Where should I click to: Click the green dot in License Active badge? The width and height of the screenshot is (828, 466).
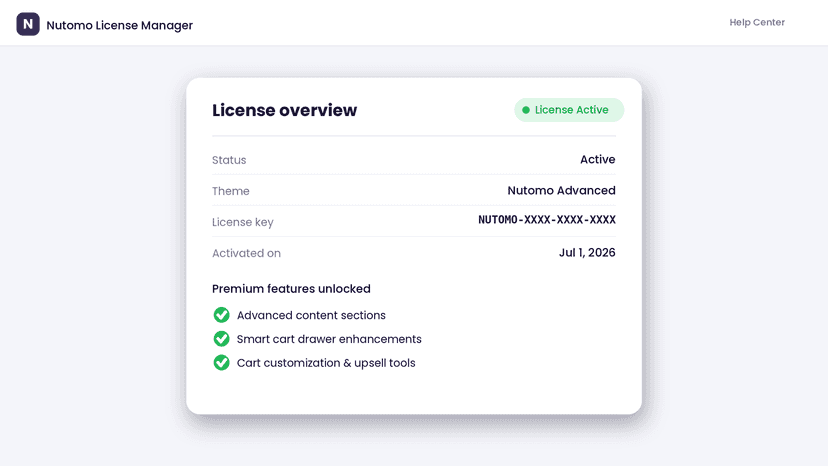point(525,110)
